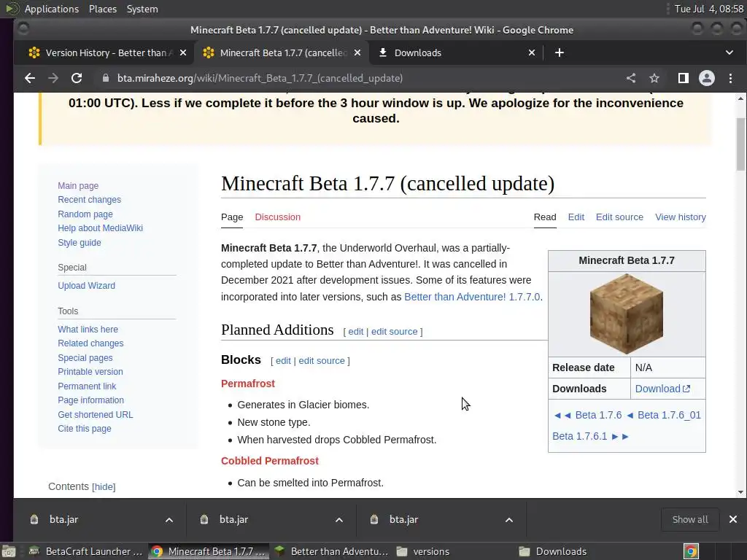Screen dimensions: 747x560
Task: Open Chrome side panel icon
Action: tap(683, 78)
